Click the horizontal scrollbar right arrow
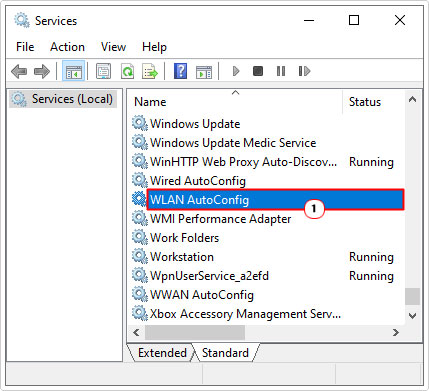The height and width of the screenshot is (391, 429). click(396, 332)
